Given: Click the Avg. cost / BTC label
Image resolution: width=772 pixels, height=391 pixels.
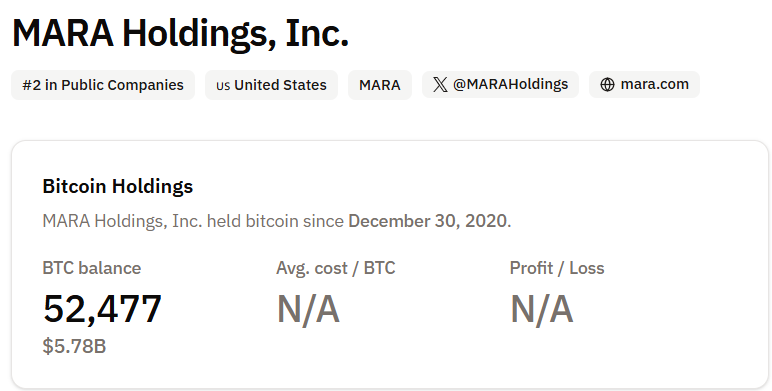Looking at the screenshot, I should tap(336, 268).
